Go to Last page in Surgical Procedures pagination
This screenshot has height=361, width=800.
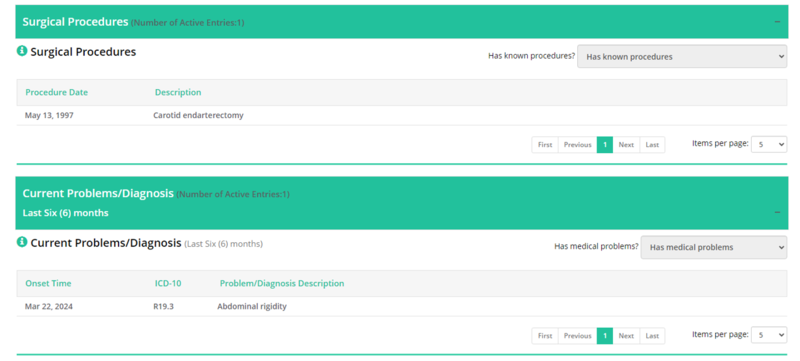(652, 145)
